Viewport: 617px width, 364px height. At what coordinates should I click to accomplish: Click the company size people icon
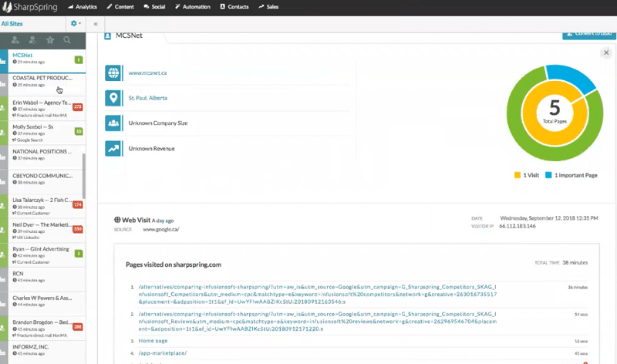[113, 123]
